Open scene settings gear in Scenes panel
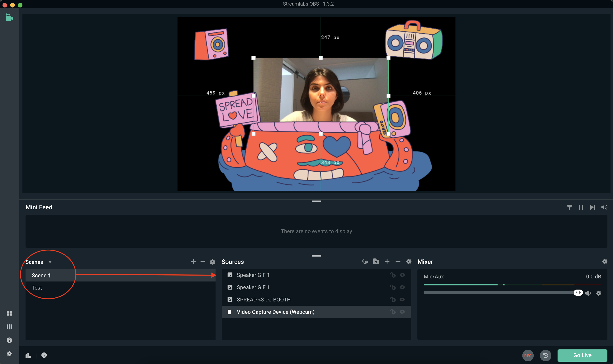The height and width of the screenshot is (364, 613). tap(212, 262)
